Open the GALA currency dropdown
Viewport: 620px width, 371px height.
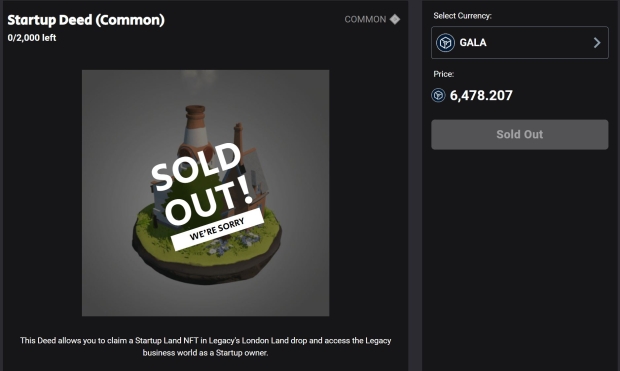(520, 43)
